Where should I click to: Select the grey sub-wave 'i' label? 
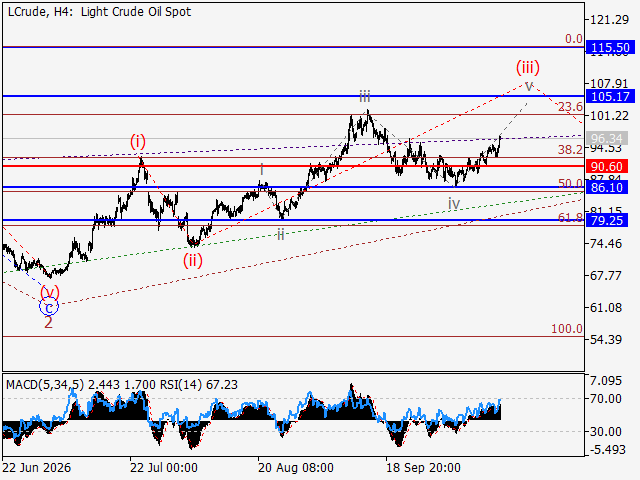pos(262,169)
